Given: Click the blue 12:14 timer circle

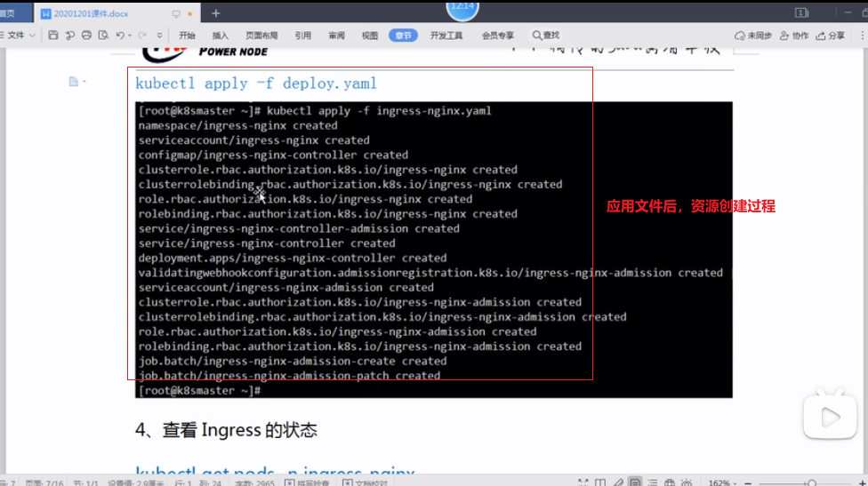Looking at the screenshot, I should [462, 8].
